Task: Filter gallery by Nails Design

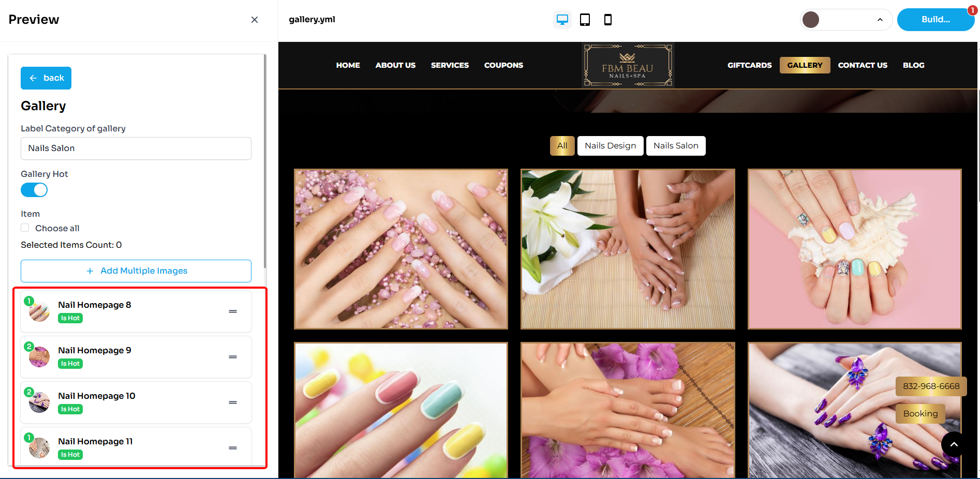Action: click(610, 146)
